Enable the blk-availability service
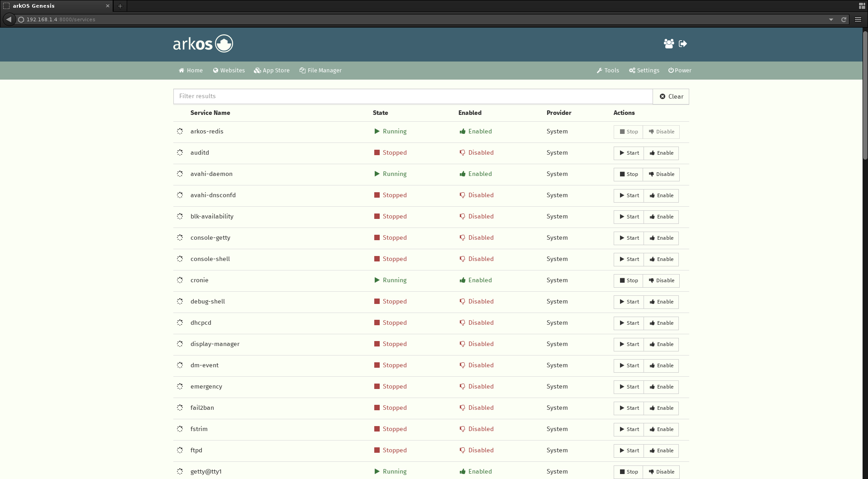Viewport: 868px width, 479px height. [661, 217]
